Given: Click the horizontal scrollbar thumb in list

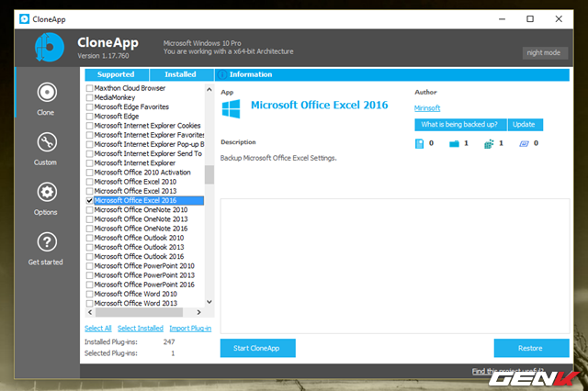Looking at the screenshot, I should click(x=139, y=312).
